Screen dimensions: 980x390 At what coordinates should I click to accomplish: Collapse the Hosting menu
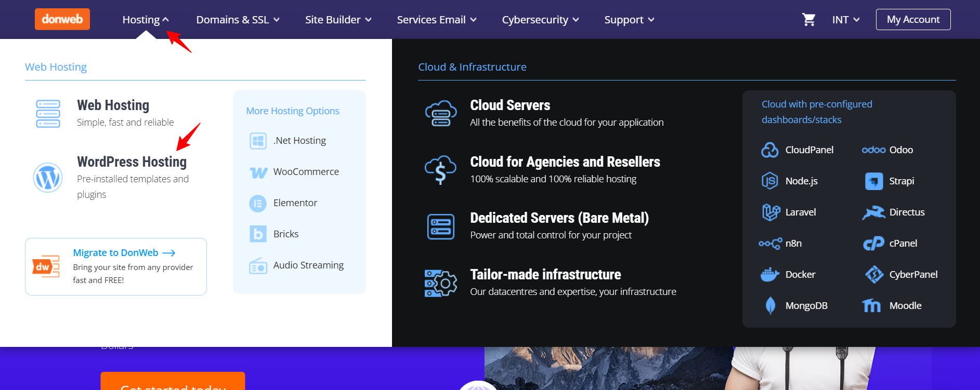(x=146, y=20)
